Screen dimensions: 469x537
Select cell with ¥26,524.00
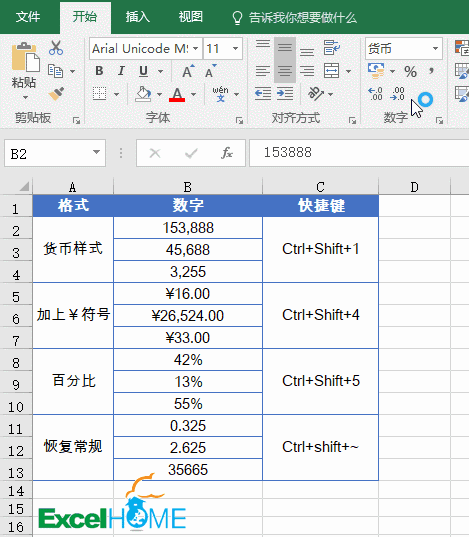tap(188, 316)
